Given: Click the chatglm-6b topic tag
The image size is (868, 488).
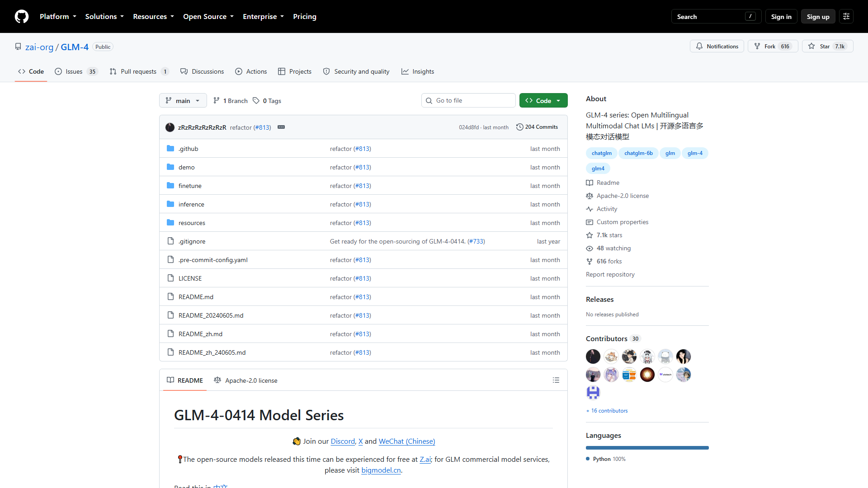Looking at the screenshot, I should (x=638, y=153).
